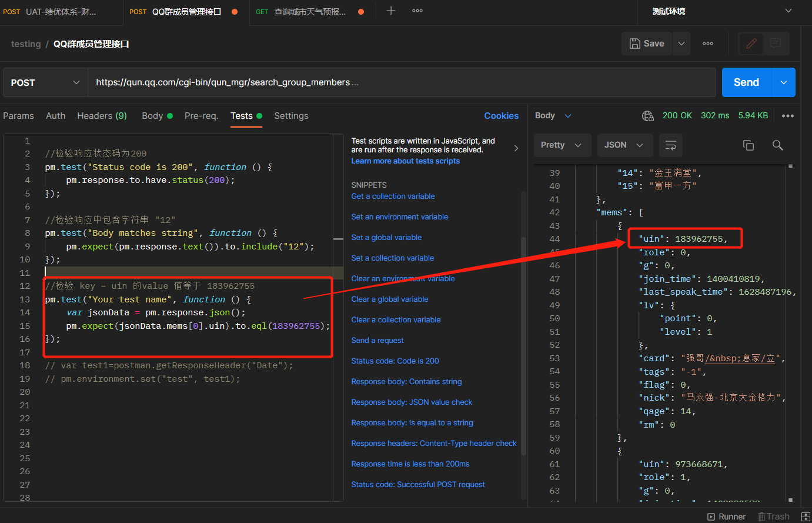This screenshot has height=523, width=812.
Task: Choose response language via JSON dropdown
Action: (x=624, y=145)
